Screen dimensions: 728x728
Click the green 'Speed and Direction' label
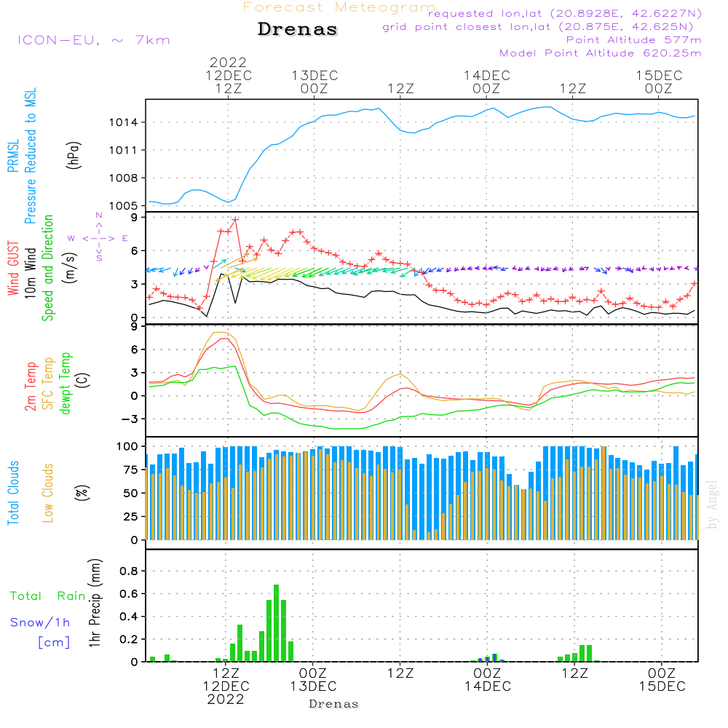(48, 268)
